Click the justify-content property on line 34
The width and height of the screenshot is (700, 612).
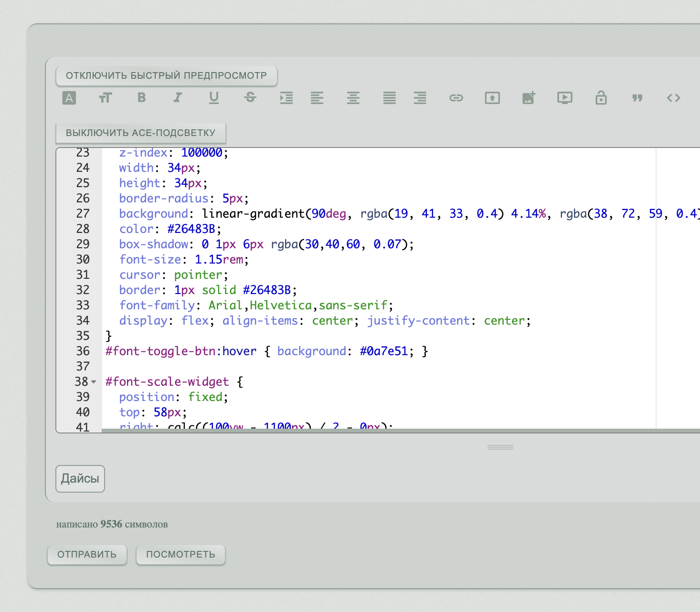click(x=418, y=320)
